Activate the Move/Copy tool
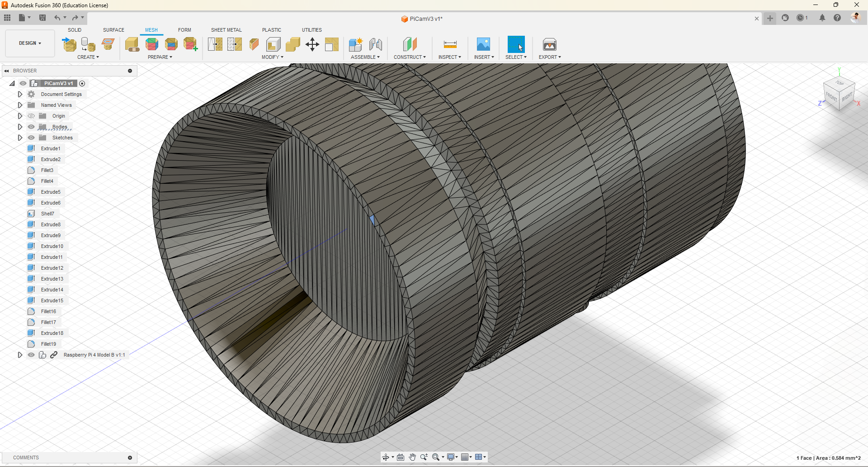 click(x=312, y=44)
